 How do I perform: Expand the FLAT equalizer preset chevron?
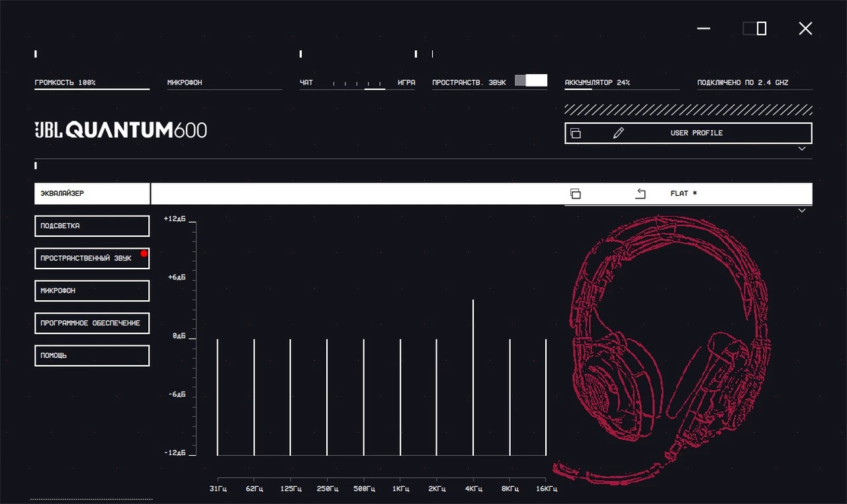tap(802, 210)
